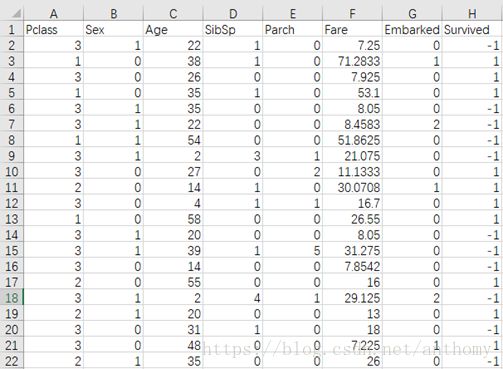Select Fare cell 7.25
This screenshot has height=369, width=503.
(352, 45)
